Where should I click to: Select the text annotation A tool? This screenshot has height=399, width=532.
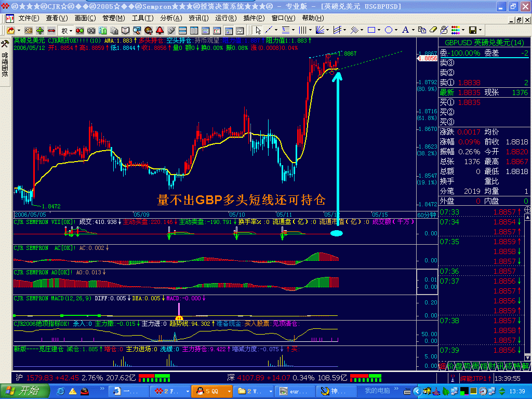coord(405,30)
